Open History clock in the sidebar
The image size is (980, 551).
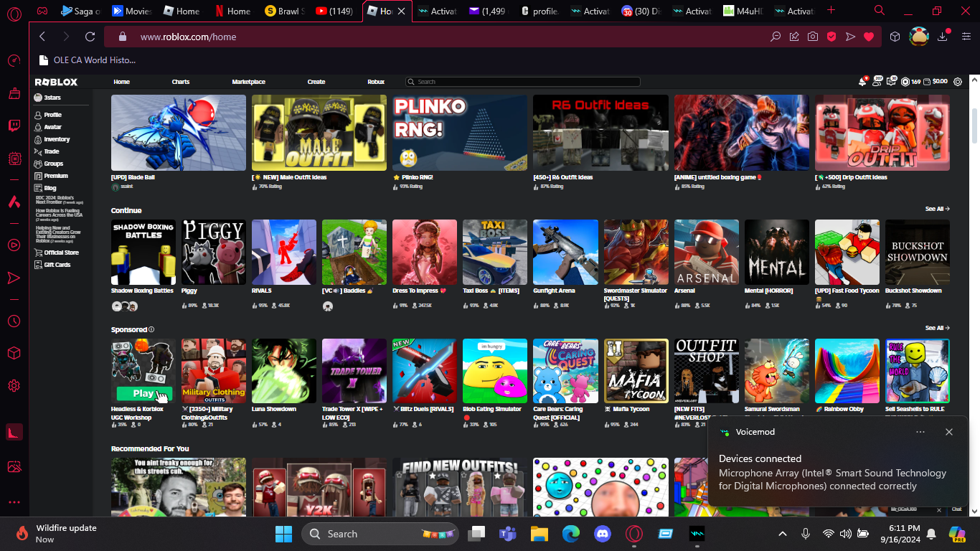pos(14,321)
